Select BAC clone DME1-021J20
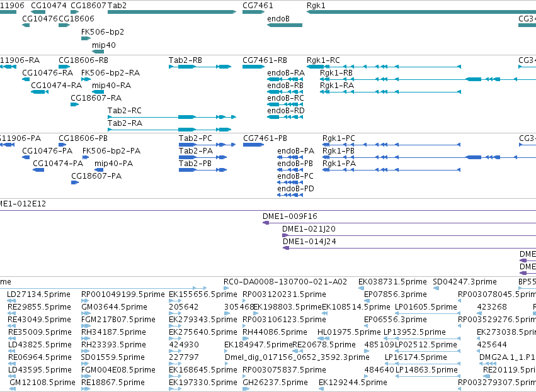Image resolution: width=536 pixels, height=392 pixels. (409, 235)
